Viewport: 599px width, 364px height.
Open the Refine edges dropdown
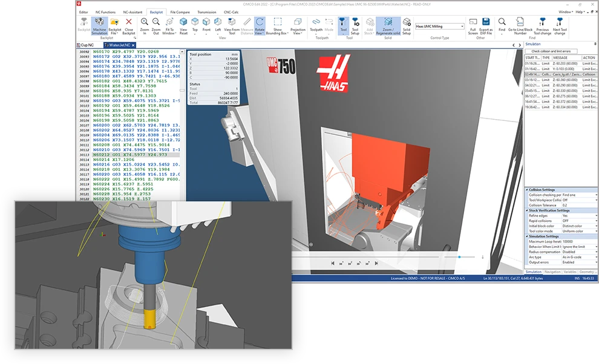(579, 215)
